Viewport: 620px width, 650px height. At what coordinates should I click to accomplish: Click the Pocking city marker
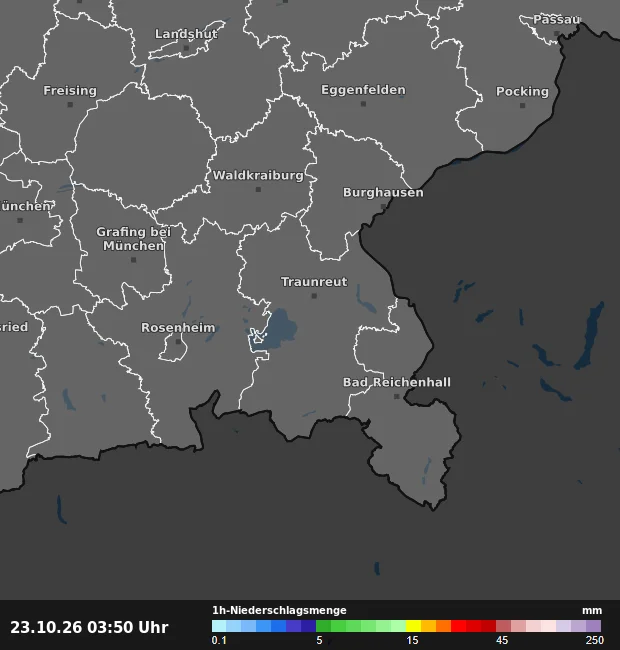click(523, 105)
